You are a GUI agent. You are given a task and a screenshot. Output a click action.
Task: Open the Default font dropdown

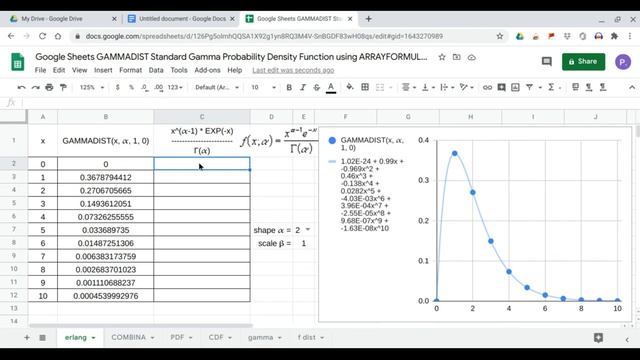pyautogui.click(x=217, y=87)
